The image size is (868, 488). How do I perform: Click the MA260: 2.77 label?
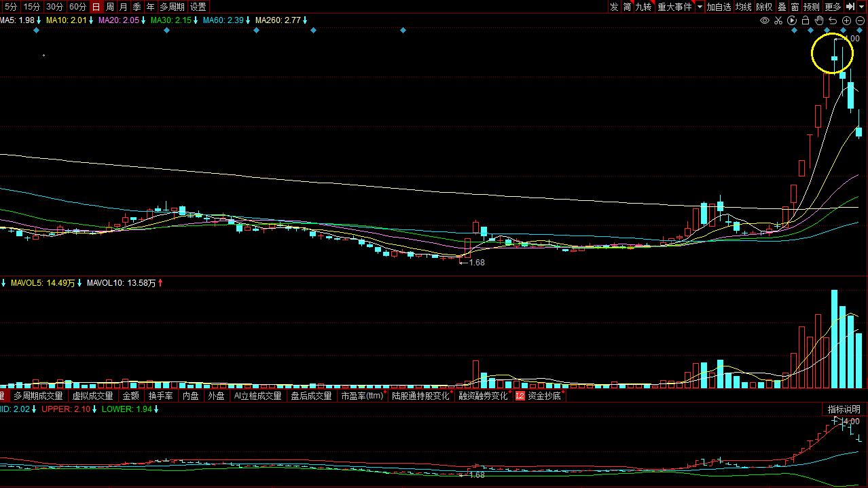[x=278, y=20]
